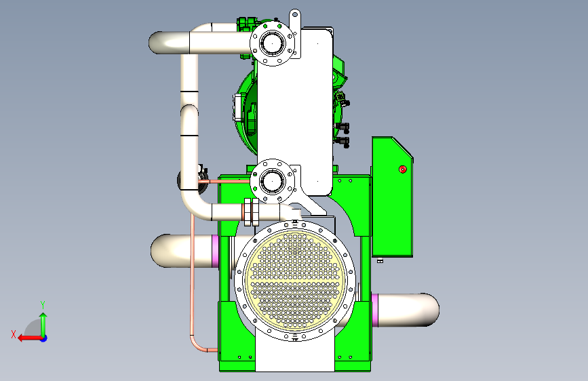The height and width of the screenshot is (381, 588).
Task: Select the lower round pipe flange on white body
Action: pos(272,181)
